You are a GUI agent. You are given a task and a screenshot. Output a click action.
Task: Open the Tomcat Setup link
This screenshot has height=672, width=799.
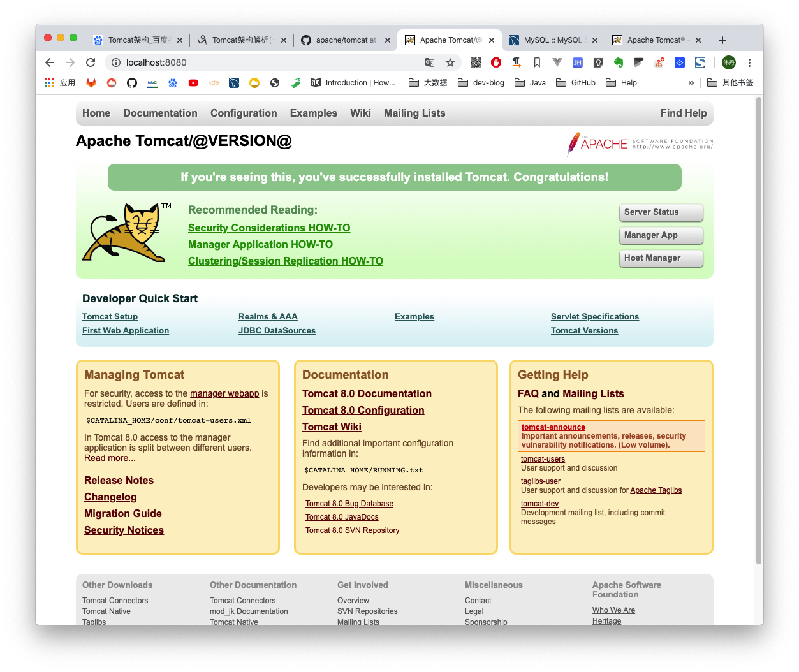[110, 317]
